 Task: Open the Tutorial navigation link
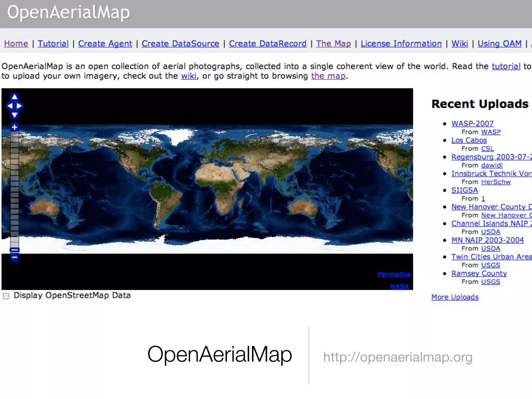[x=53, y=43]
